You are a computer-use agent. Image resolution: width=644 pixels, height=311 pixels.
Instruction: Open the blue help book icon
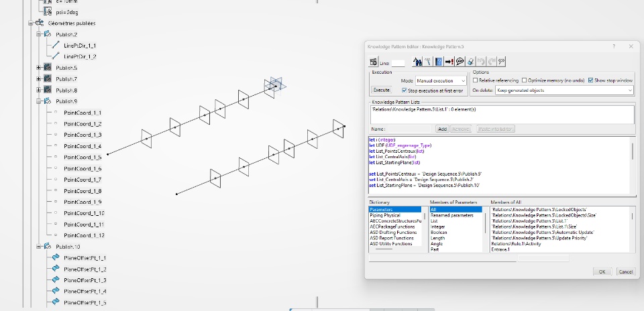tap(439, 62)
